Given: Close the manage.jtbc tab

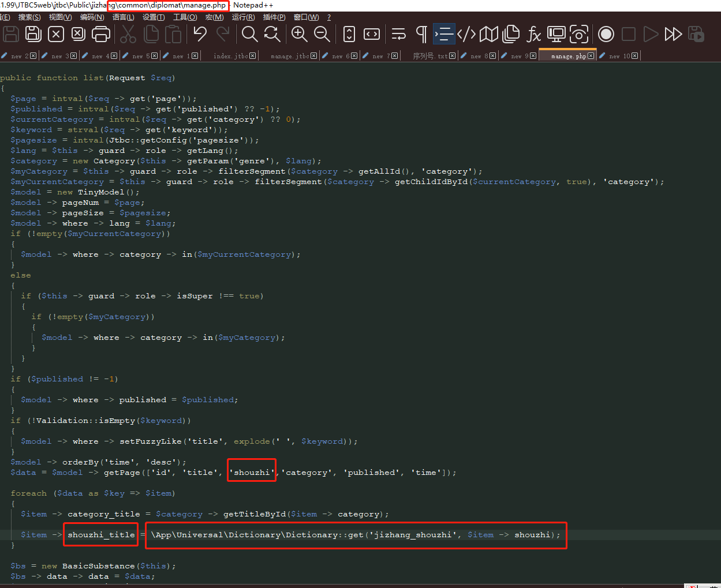Looking at the screenshot, I should click(x=314, y=56).
